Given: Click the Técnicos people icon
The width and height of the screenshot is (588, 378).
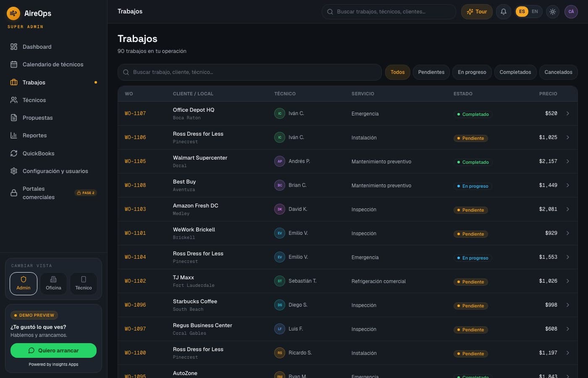Looking at the screenshot, I should pos(14,100).
